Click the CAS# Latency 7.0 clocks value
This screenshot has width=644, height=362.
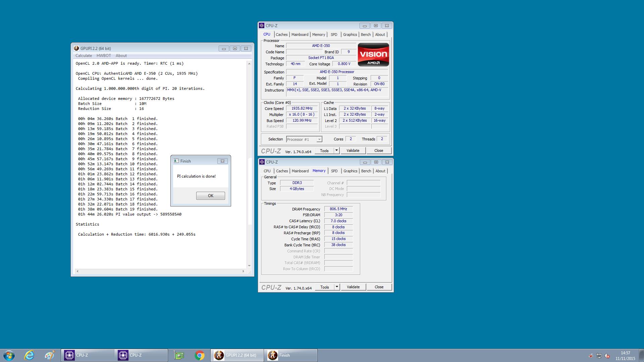338,221
